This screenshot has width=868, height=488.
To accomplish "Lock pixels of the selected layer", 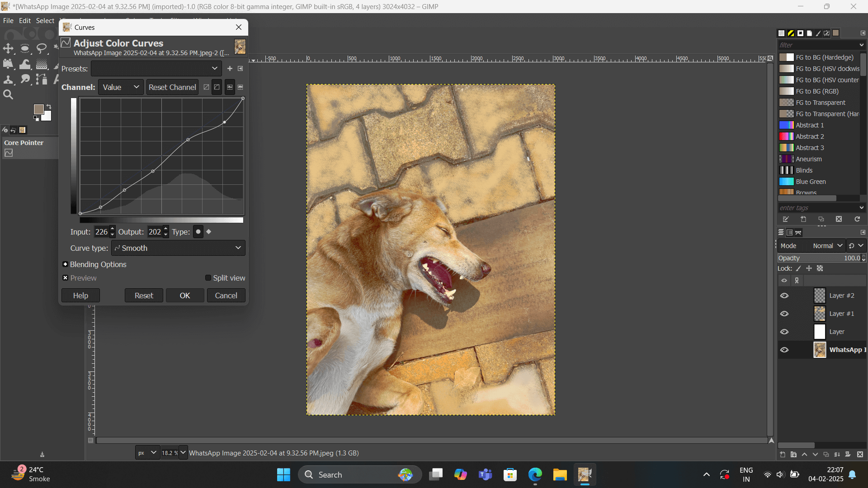I will point(798,268).
